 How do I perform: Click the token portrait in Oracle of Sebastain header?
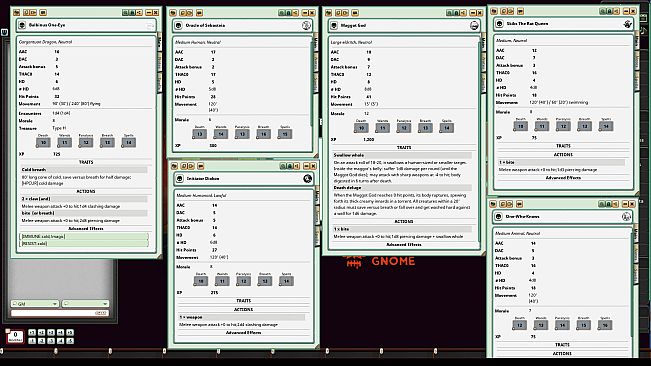(x=306, y=26)
